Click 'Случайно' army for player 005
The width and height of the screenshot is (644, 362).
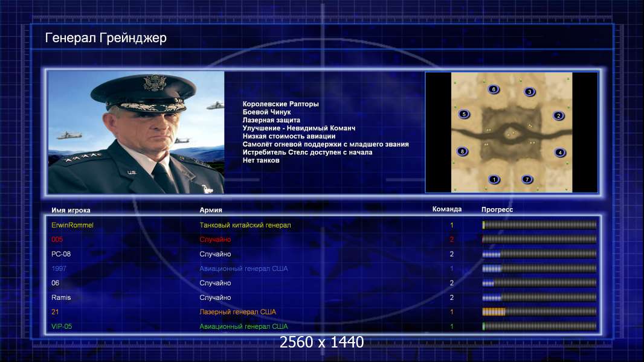tap(215, 240)
